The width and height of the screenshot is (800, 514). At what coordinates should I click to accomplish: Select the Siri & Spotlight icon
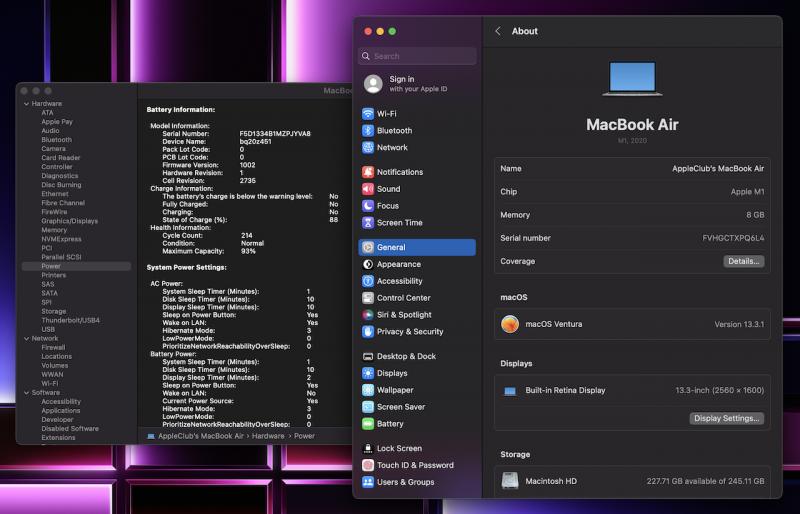point(368,315)
